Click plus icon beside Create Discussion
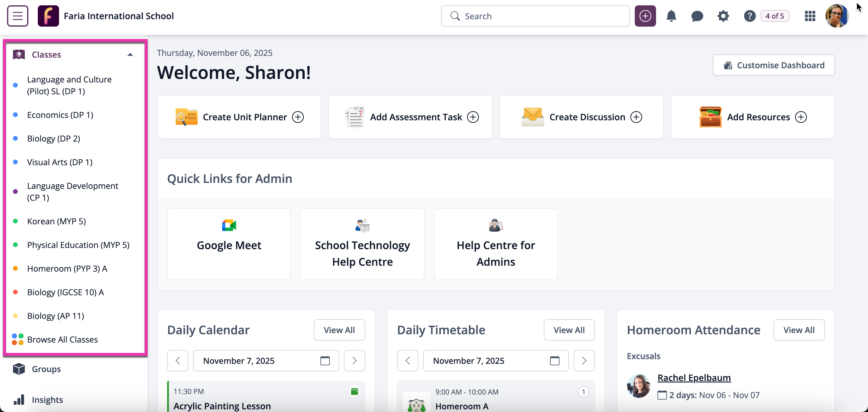The height and width of the screenshot is (412, 868). [636, 117]
